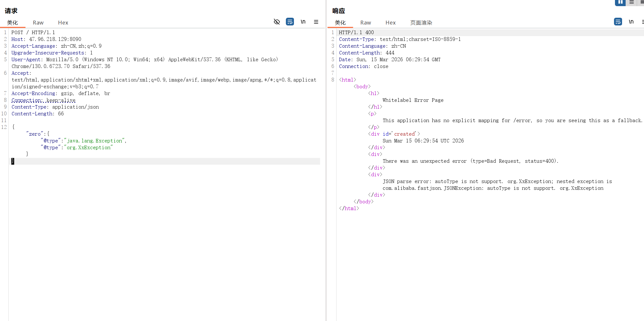Toggle \n non-printable characters in request panel
The width and height of the screenshot is (644, 321).
[303, 22]
